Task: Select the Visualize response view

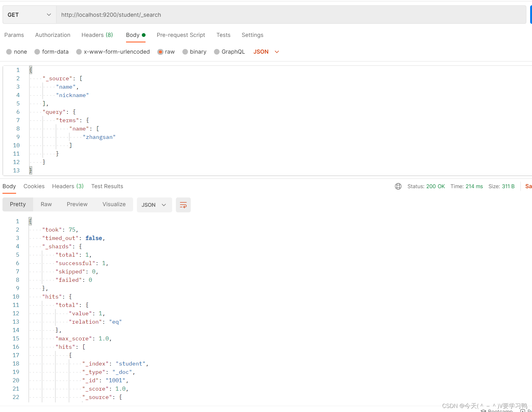Action: click(114, 204)
